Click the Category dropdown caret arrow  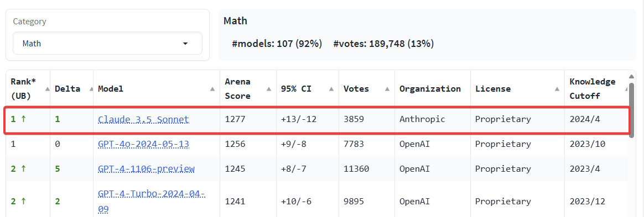pyautogui.click(x=185, y=44)
